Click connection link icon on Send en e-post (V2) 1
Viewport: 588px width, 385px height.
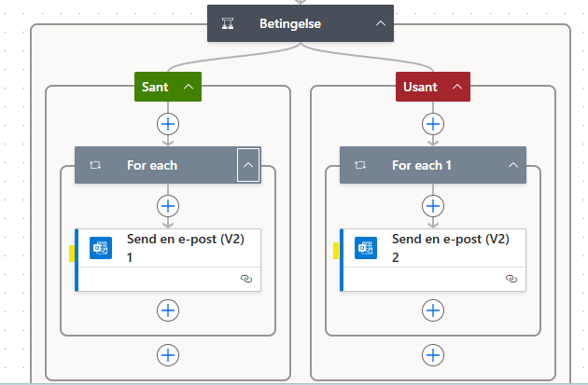click(x=246, y=279)
